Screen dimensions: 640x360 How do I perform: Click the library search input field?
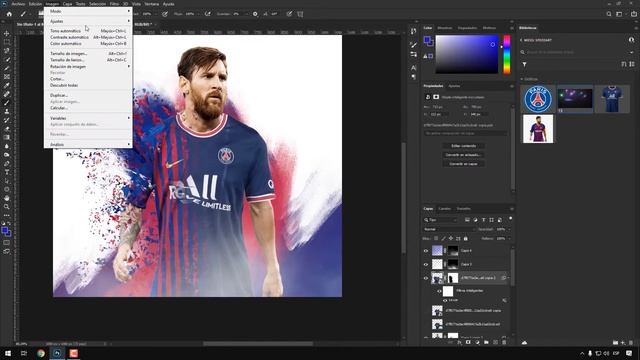pyautogui.click(x=576, y=52)
